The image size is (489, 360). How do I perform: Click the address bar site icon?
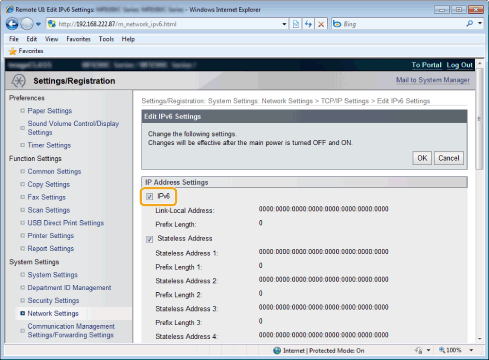point(52,24)
